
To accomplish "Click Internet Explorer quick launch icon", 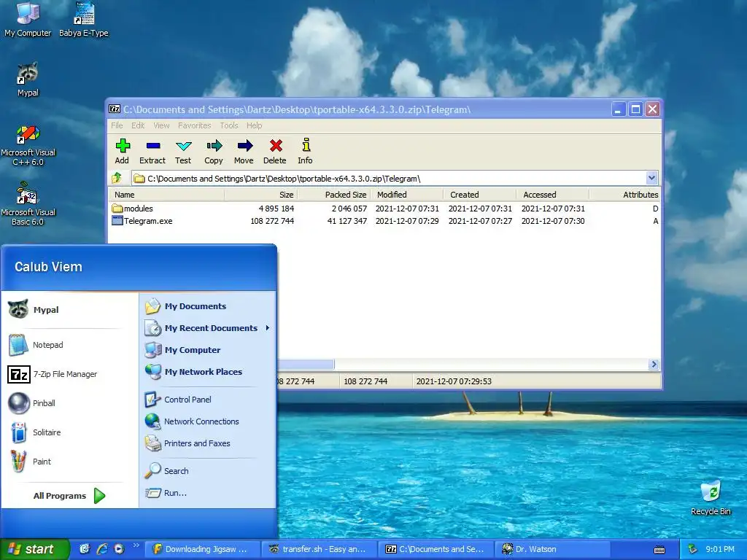I will (x=102, y=549).
